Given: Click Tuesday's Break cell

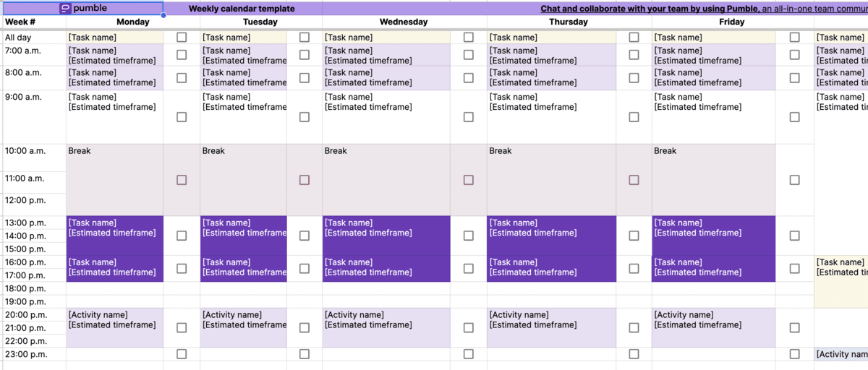Looking at the screenshot, I should [243, 179].
